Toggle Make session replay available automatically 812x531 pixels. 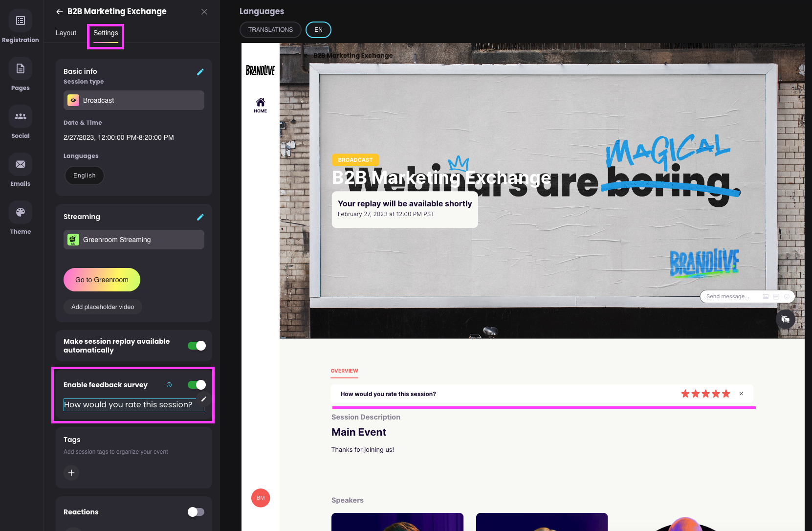(x=197, y=346)
